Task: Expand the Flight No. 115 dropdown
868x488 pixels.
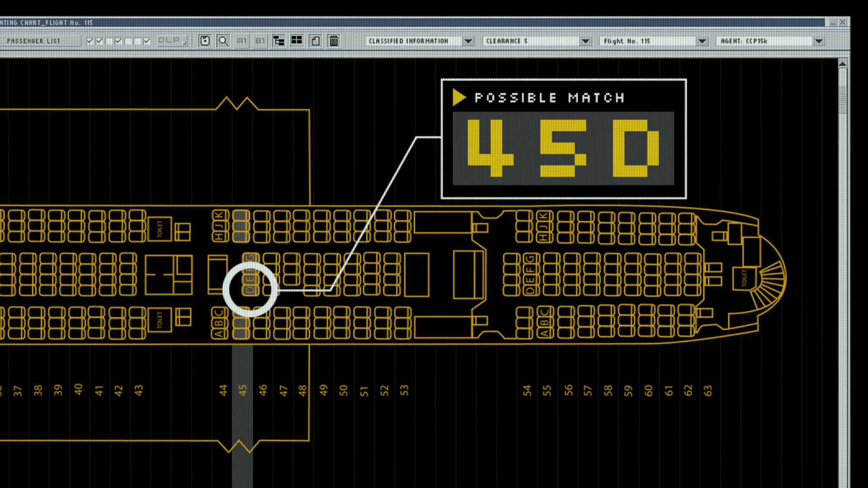Action: [x=702, y=41]
